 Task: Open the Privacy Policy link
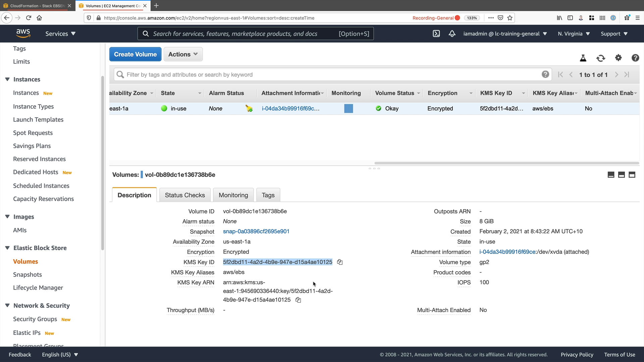(577, 355)
